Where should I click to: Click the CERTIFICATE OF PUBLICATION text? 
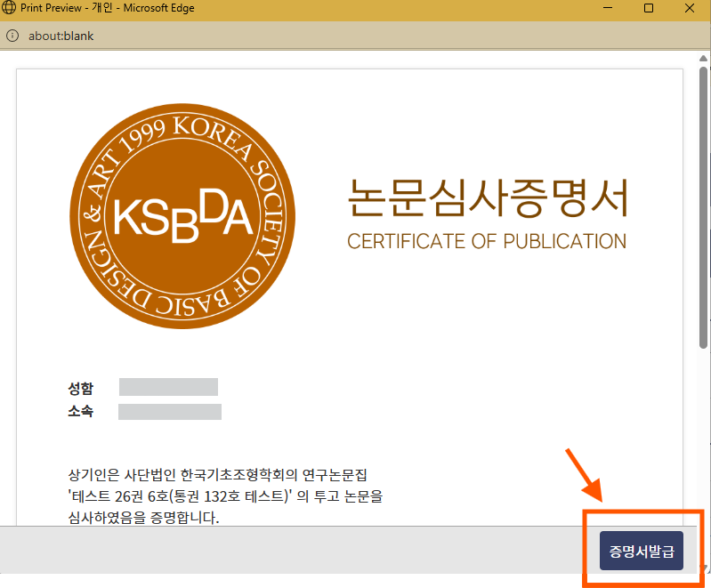487,241
